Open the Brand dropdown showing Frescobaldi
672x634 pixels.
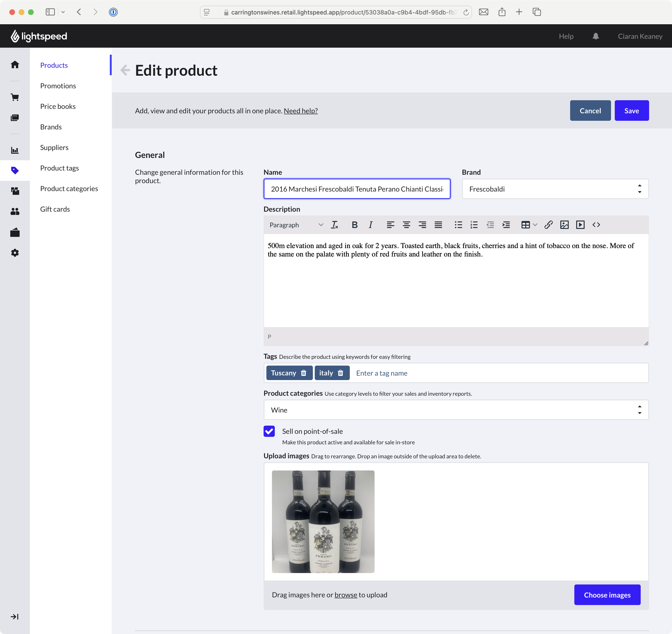[555, 189]
